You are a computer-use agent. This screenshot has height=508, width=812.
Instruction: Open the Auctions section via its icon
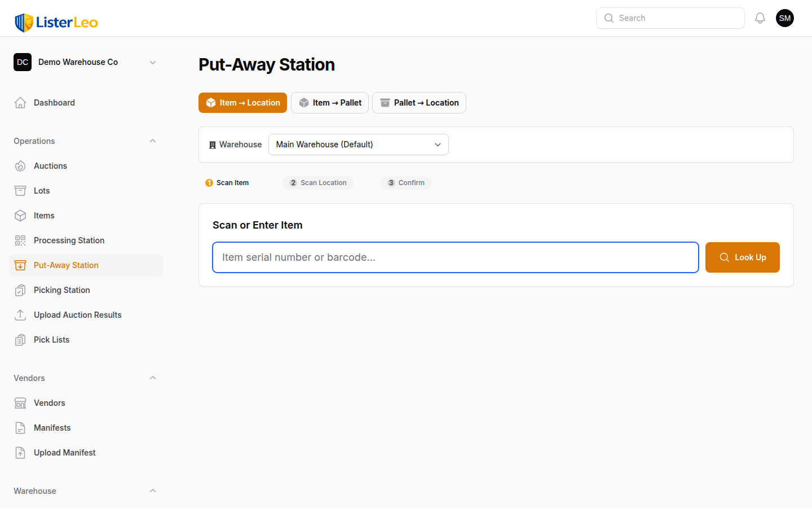click(x=20, y=165)
